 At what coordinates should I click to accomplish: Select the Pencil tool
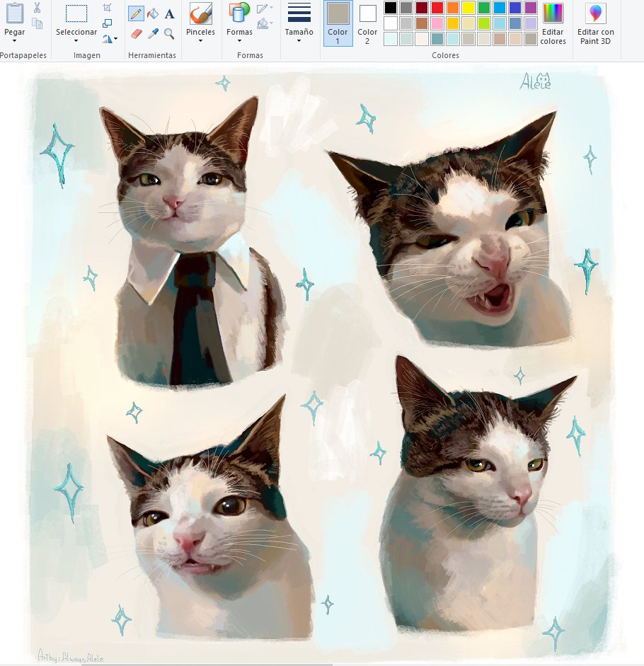[136, 13]
